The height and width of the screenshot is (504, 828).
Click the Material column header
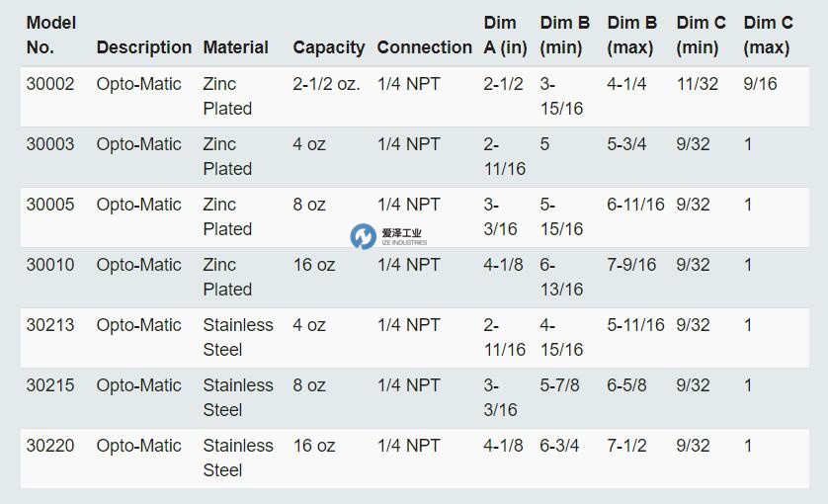pyautogui.click(x=236, y=47)
